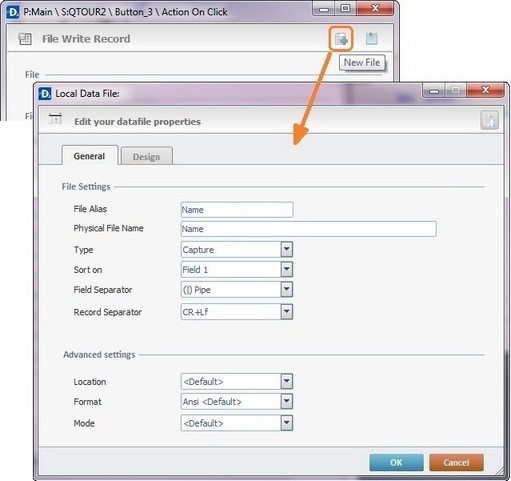Click the Physical File Name field
The width and height of the screenshot is (511, 481).
(309, 229)
